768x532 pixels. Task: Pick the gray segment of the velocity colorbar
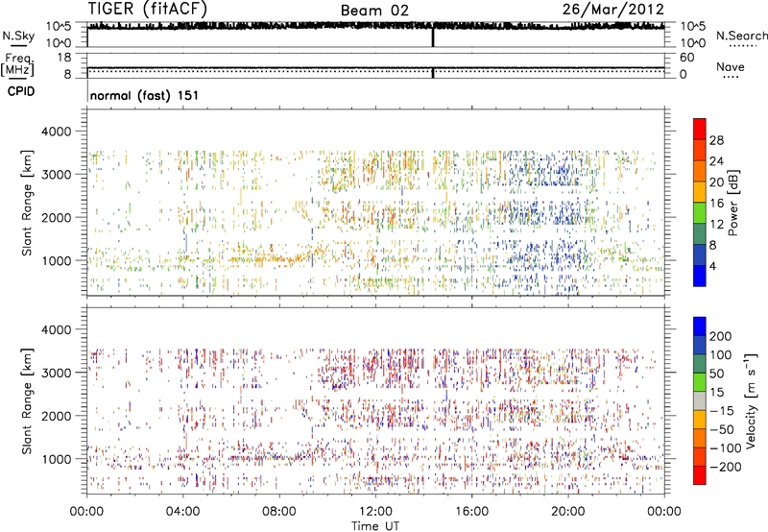700,400
